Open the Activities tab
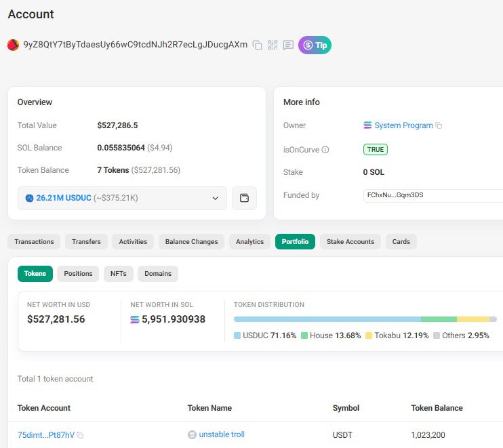This screenshot has width=503, height=448. coord(133,242)
